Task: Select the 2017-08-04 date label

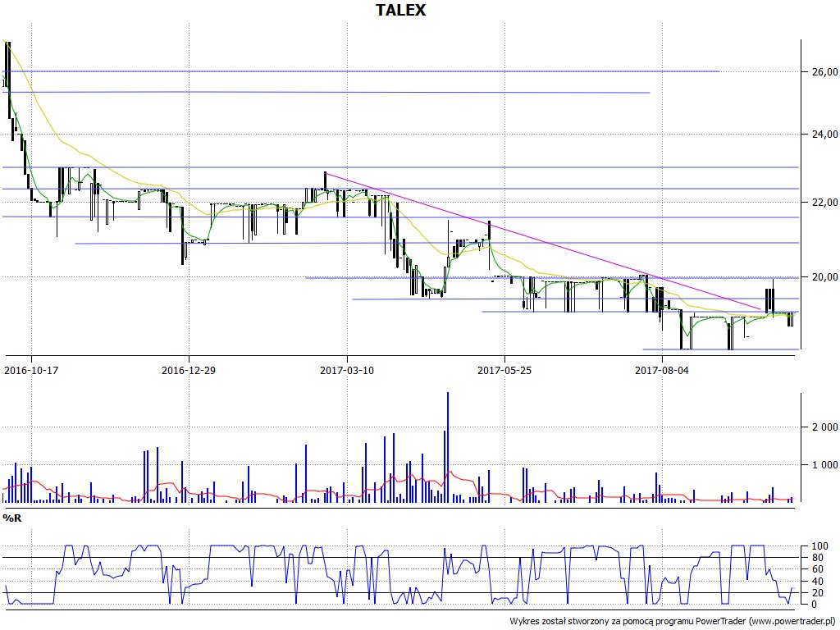Action: coord(662,370)
